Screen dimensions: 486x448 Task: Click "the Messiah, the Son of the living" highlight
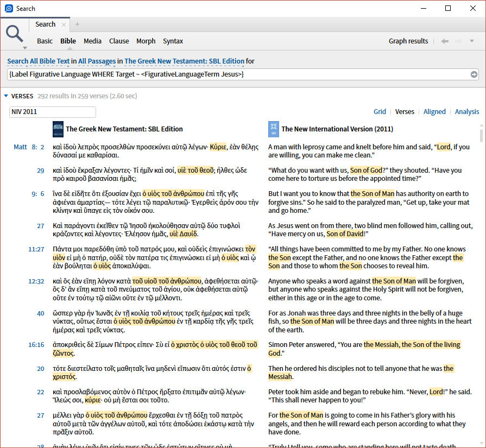point(412,344)
